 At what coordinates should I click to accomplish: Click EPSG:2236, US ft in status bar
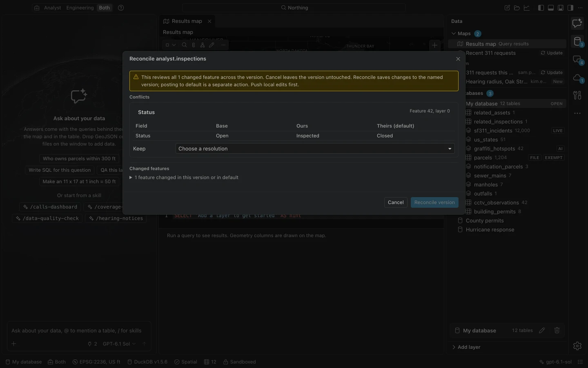click(96, 362)
